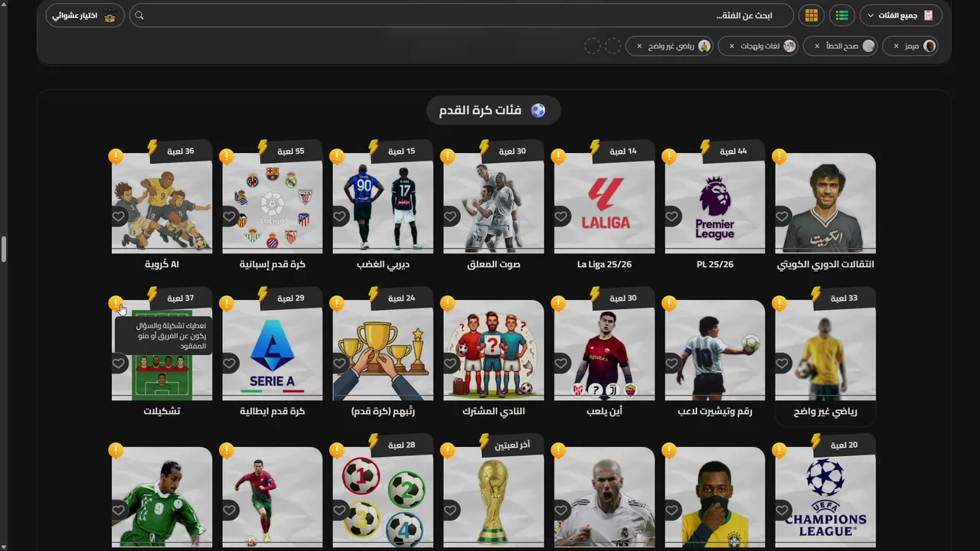This screenshot has height=551, width=980.
Task: Select the Premier League logo thumbnail
Action: pos(715,204)
